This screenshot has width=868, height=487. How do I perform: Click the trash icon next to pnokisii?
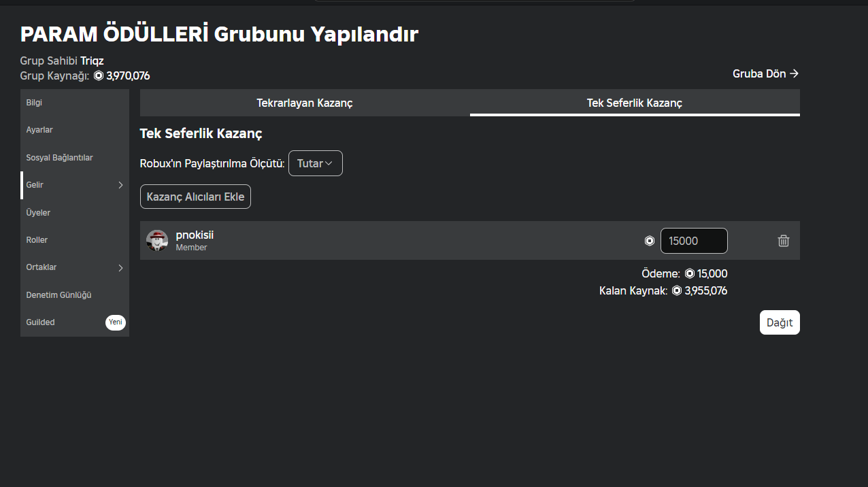coord(784,241)
